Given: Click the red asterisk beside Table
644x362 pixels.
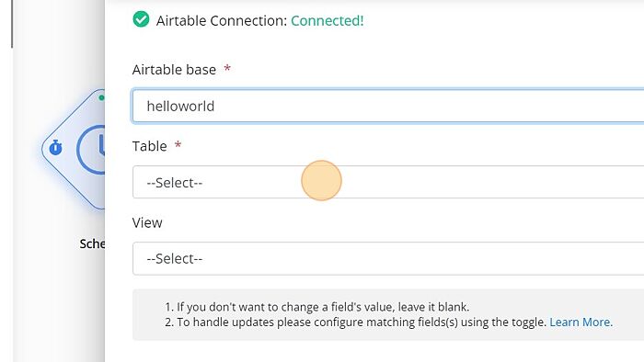Looking at the screenshot, I should (x=178, y=144).
